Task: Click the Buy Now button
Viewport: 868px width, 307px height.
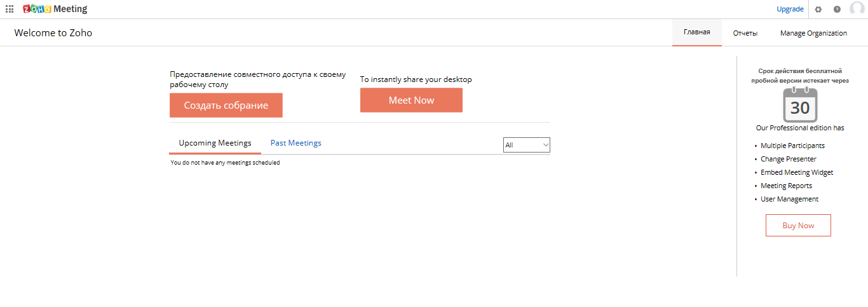Action: pos(798,226)
